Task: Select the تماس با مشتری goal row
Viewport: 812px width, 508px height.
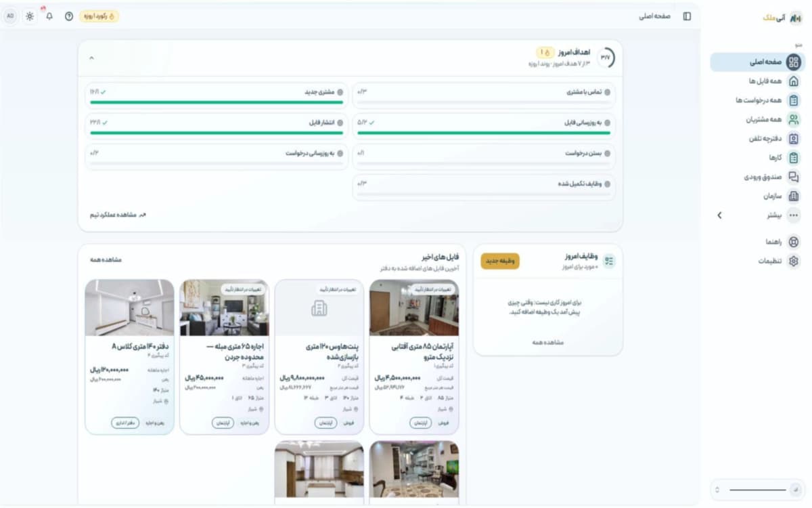Action: tap(484, 96)
